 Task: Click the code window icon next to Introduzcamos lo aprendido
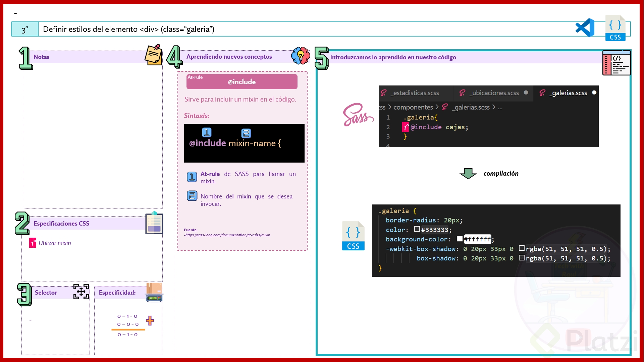[x=616, y=63]
